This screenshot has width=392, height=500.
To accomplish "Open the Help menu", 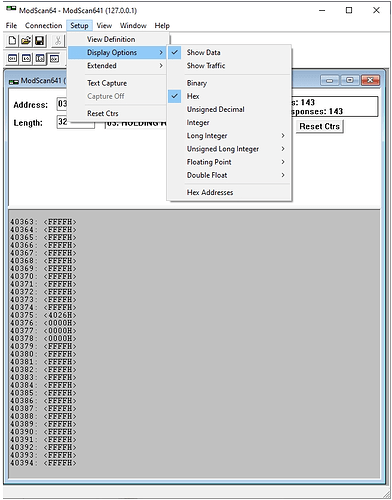I will point(162,26).
